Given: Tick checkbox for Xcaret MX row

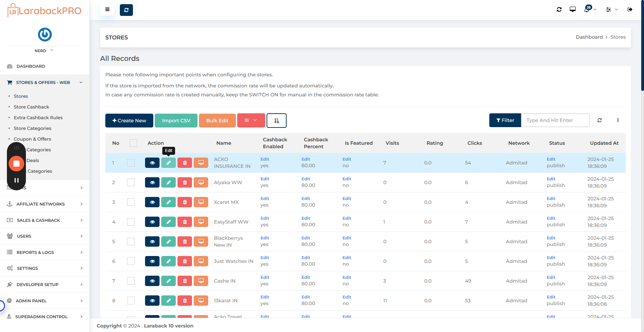Looking at the screenshot, I should [131, 202].
